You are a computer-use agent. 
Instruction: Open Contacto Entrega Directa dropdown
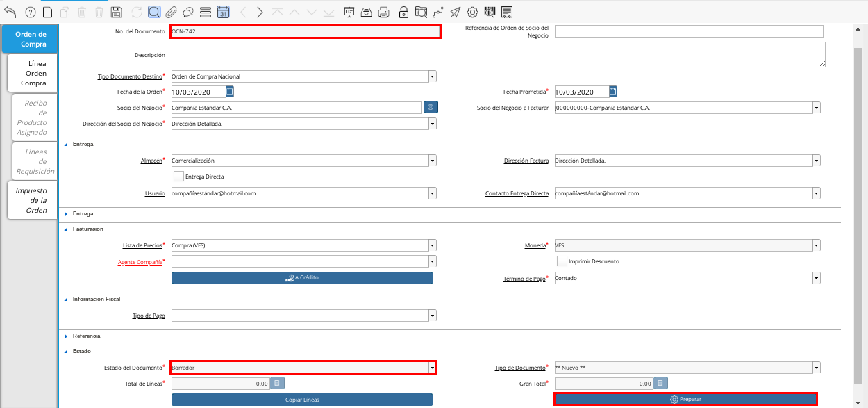point(816,193)
